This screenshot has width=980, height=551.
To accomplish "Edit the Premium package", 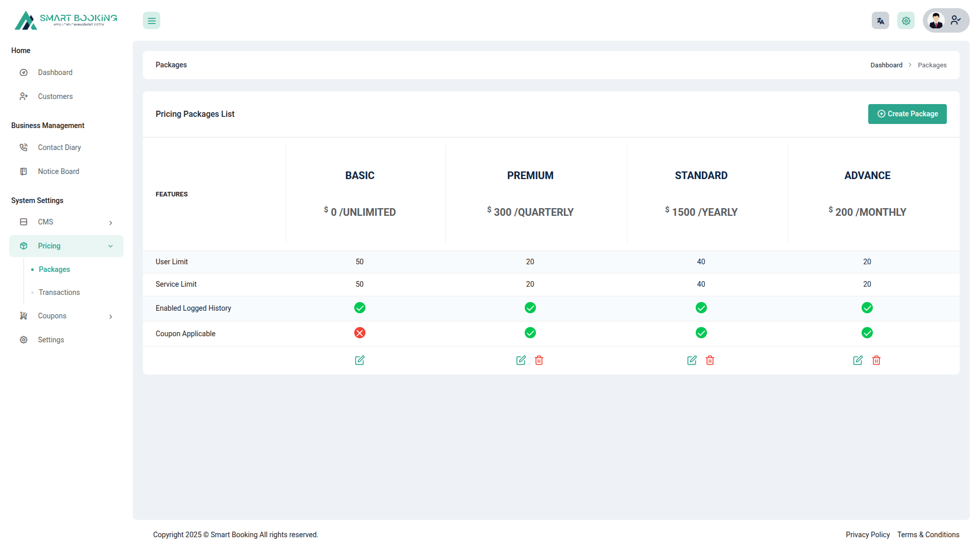I will pos(521,360).
